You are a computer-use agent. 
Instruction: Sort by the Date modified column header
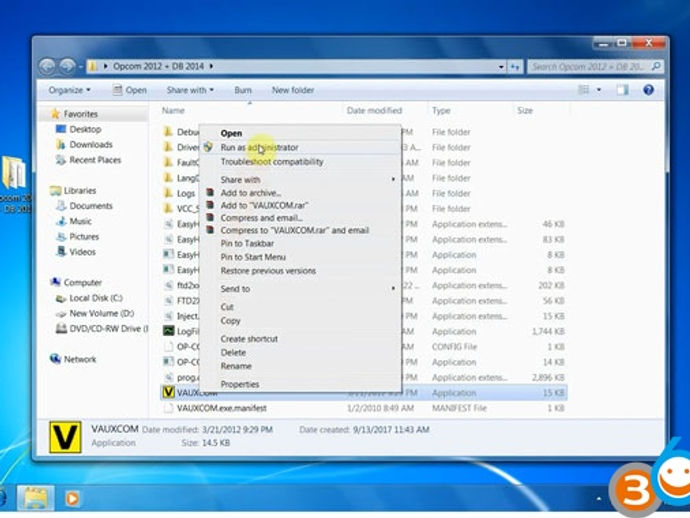(x=374, y=110)
